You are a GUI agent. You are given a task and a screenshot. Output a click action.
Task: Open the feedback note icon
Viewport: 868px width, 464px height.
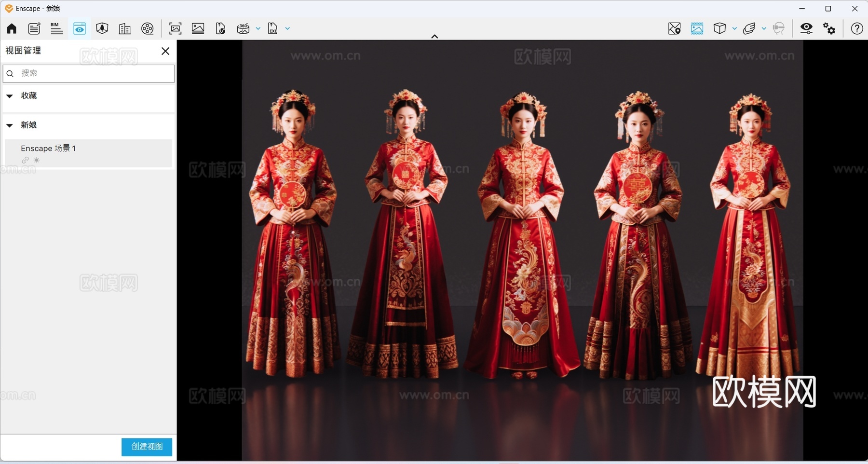(x=34, y=28)
